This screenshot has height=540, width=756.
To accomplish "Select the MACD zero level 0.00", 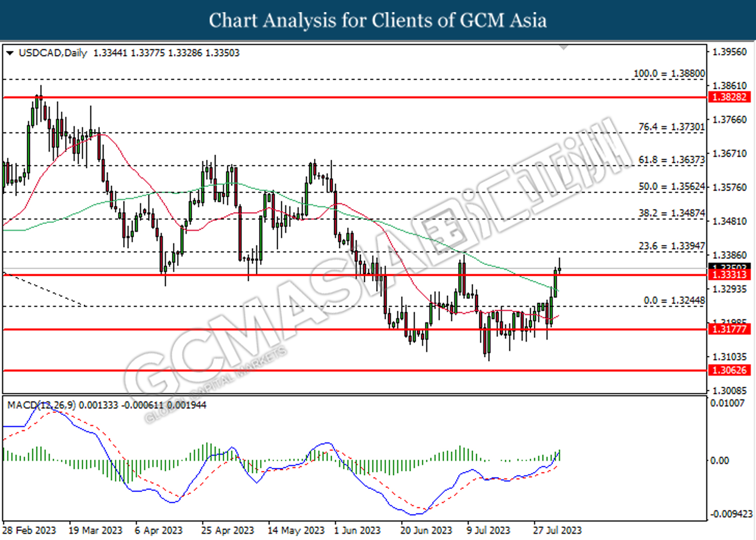I will click(x=719, y=461).
